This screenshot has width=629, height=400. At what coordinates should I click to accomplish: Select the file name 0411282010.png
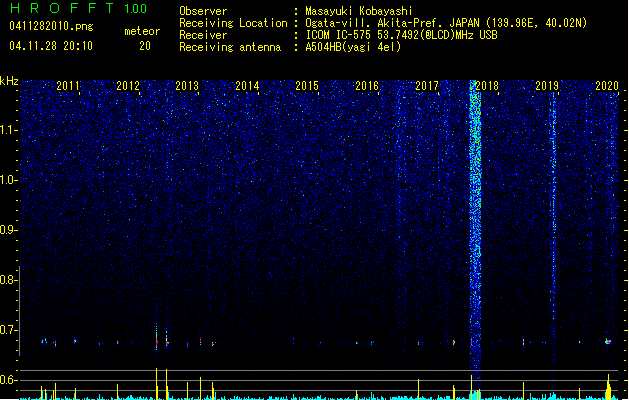click(x=51, y=26)
